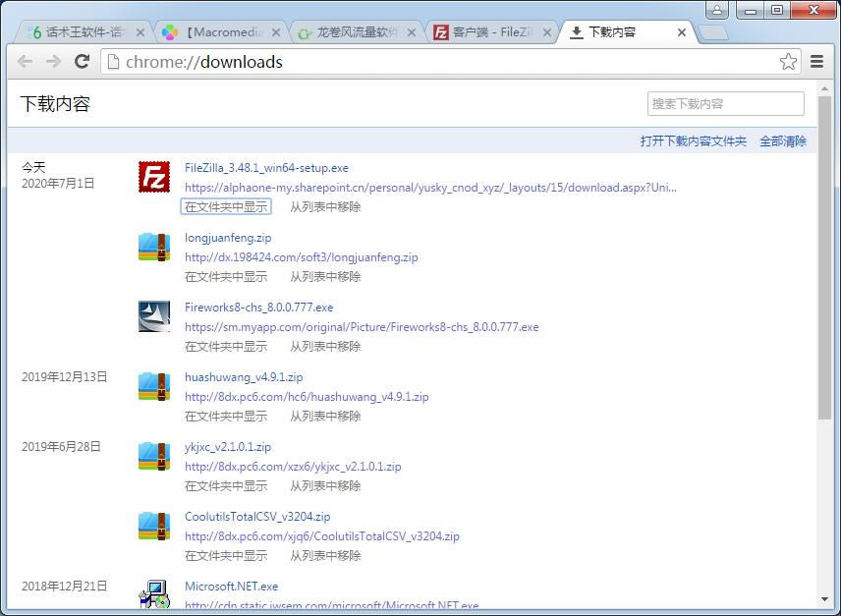Open huashuwang_v4.9.1.zip file link

(244, 377)
